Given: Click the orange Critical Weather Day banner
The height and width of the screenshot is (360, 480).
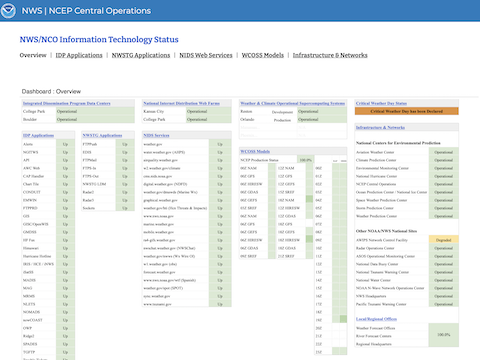Looking at the screenshot, I should tap(407, 111).
